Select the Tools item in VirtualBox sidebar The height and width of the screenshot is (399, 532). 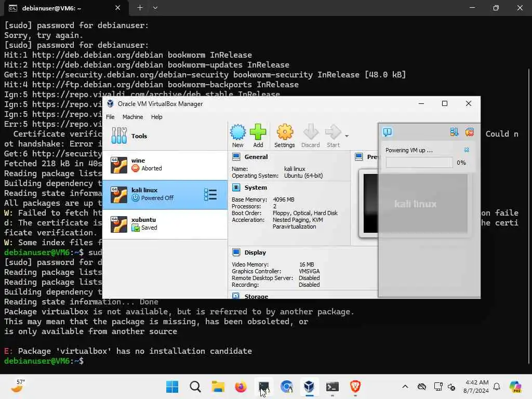(165, 136)
